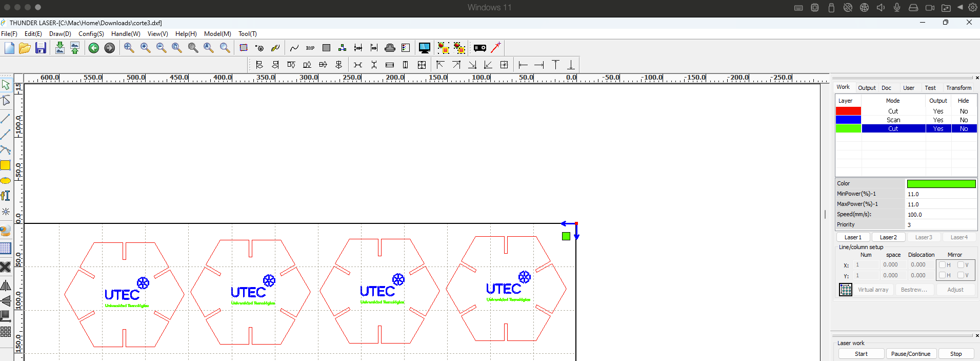Switch to the Output tab

click(867, 88)
